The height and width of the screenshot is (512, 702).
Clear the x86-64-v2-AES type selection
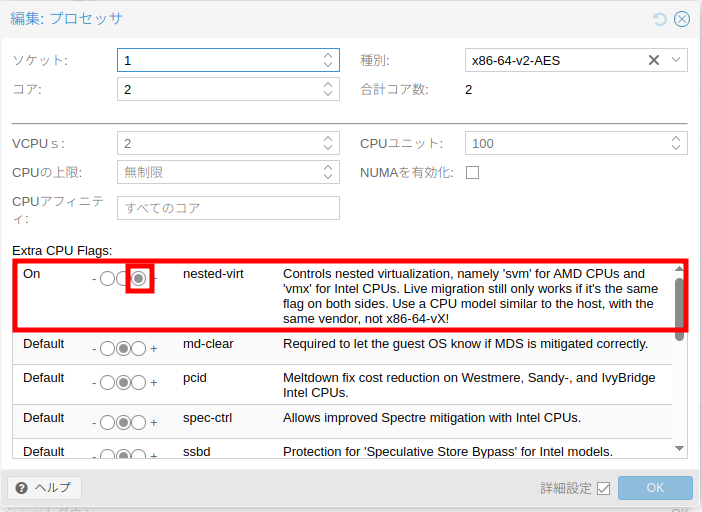pos(654,60)
